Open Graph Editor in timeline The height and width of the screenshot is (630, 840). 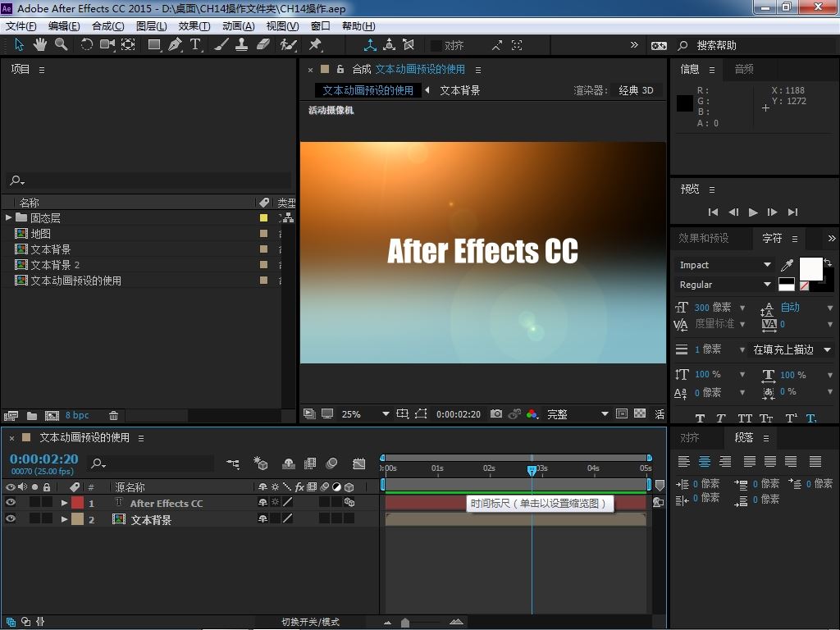point(359,463)
